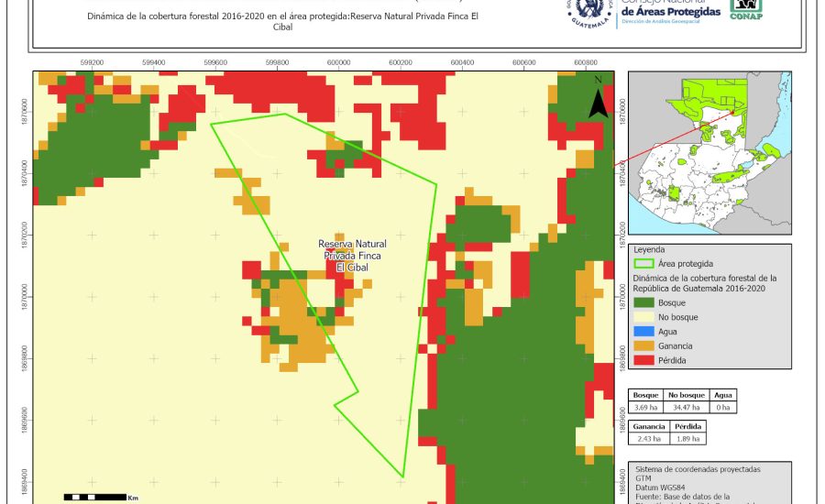
Task: Click the Guatemala inset locator map
Action: (710, 153)
